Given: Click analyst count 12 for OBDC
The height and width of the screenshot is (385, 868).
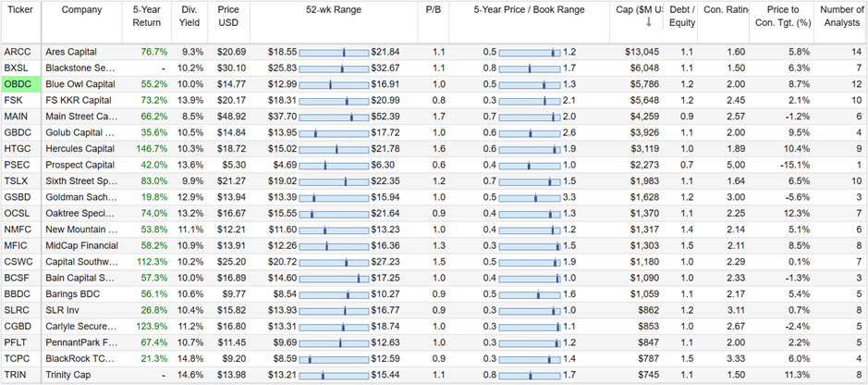Looking at the screenshot, I should point(857,84).
